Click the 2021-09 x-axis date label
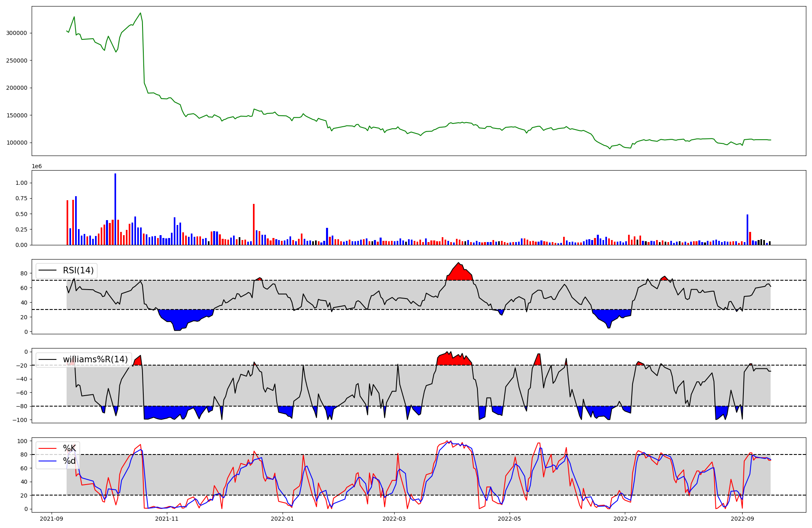The height and width of the screenshot is (528, 812). [x=52, y=519]
